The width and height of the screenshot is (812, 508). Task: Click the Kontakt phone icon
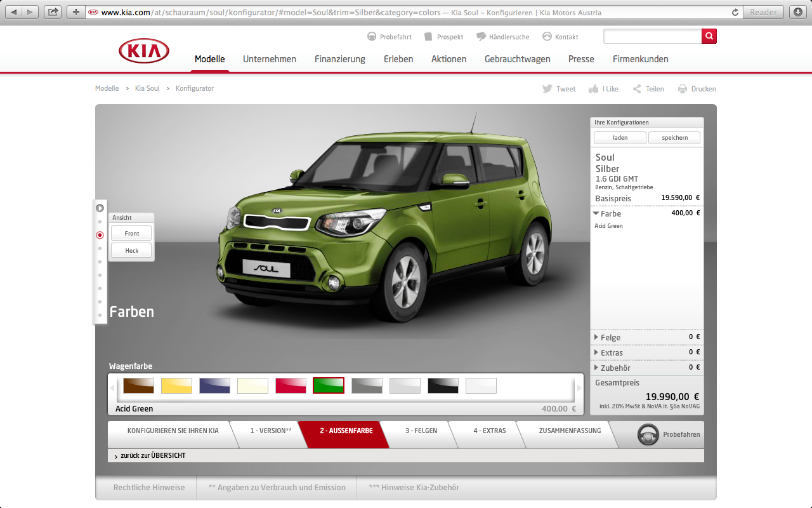point(547,36)
